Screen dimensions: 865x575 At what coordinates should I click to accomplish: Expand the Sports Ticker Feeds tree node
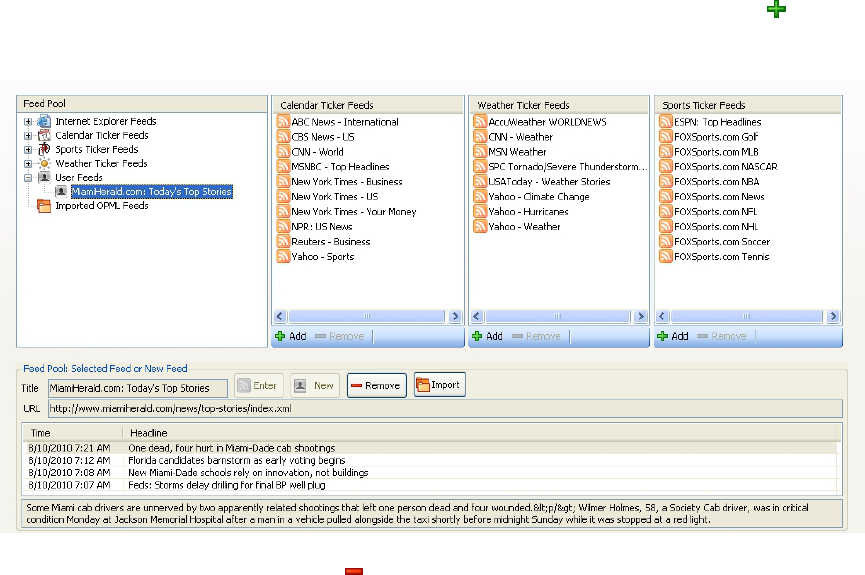point(28,150)
